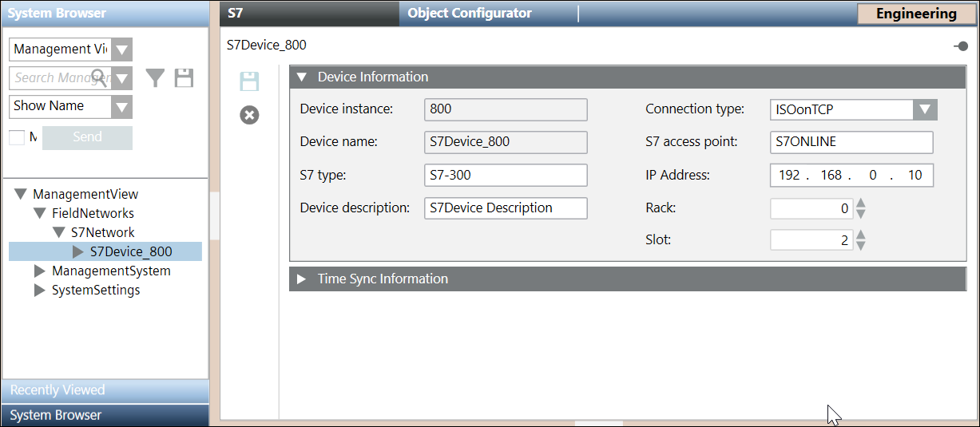This screenshot has width=980, height=427.
Task: Decrease the Slot value with down arrow
Action: (861, 245)
